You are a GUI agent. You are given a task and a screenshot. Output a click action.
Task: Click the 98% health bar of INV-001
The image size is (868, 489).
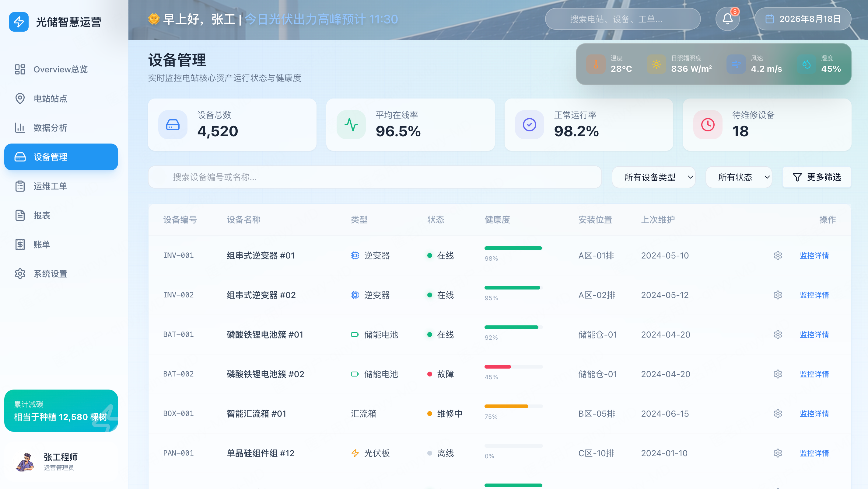[x=513, y=248]
